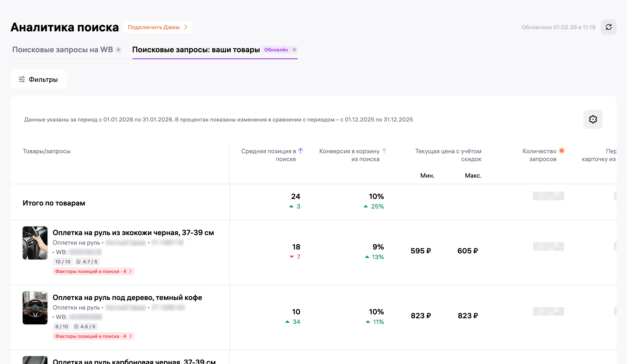Click info dot beside Обновлён badge
The width and height of the screenshot is (627, 364).
294,50
